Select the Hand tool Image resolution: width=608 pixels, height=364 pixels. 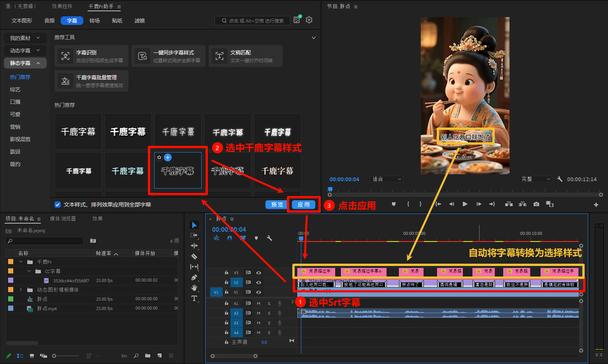click(x=194, y=288)
